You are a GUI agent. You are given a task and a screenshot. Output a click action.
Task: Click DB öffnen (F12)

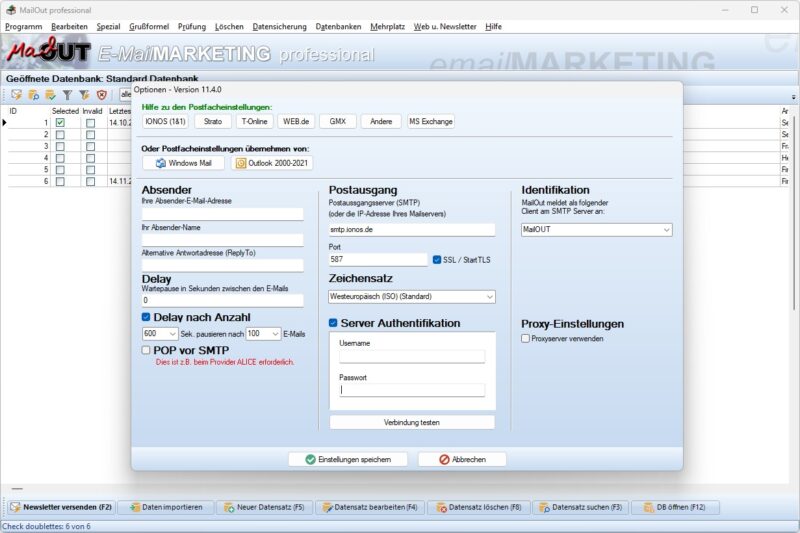(x=676, y=507)
